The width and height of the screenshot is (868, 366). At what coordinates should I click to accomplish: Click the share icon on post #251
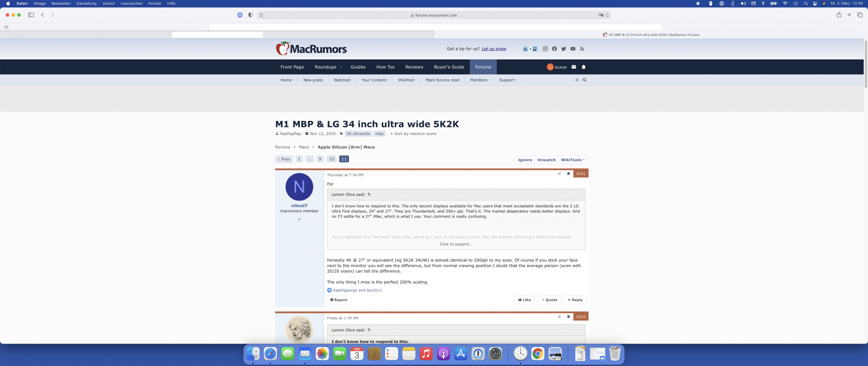(x=559, y=173)
